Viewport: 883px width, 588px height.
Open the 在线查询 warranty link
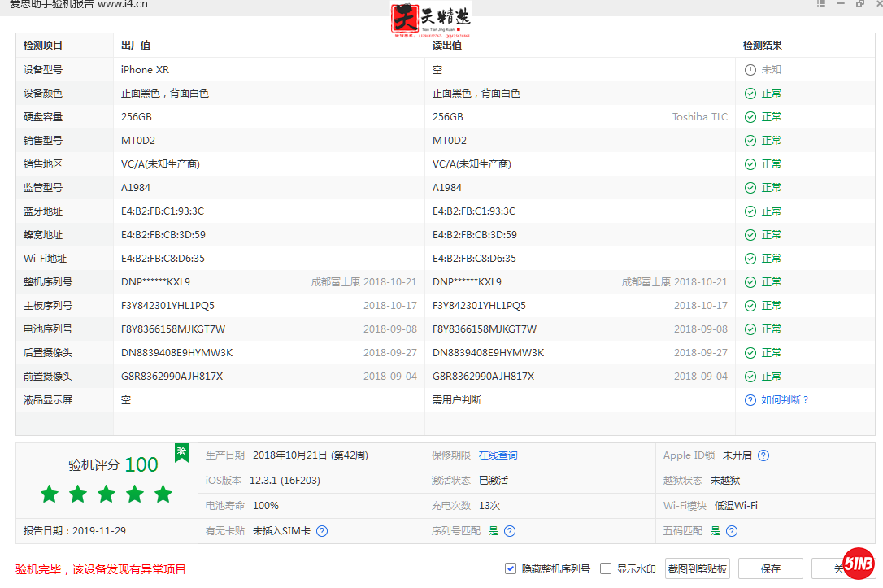[x=498, y=455]
